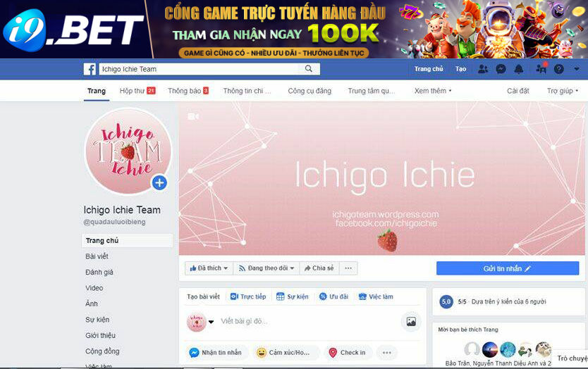Click the video camera icon on cover

[193, 116]
